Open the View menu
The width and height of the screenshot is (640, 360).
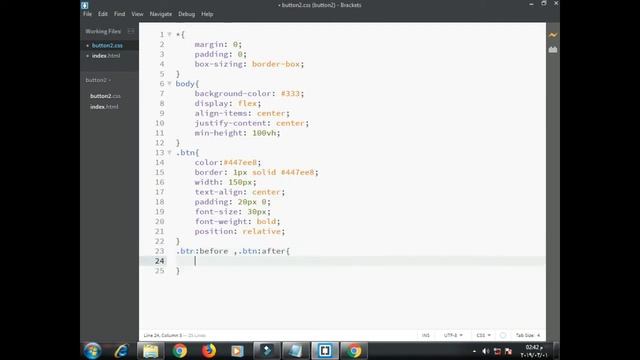tap(137, 14)
